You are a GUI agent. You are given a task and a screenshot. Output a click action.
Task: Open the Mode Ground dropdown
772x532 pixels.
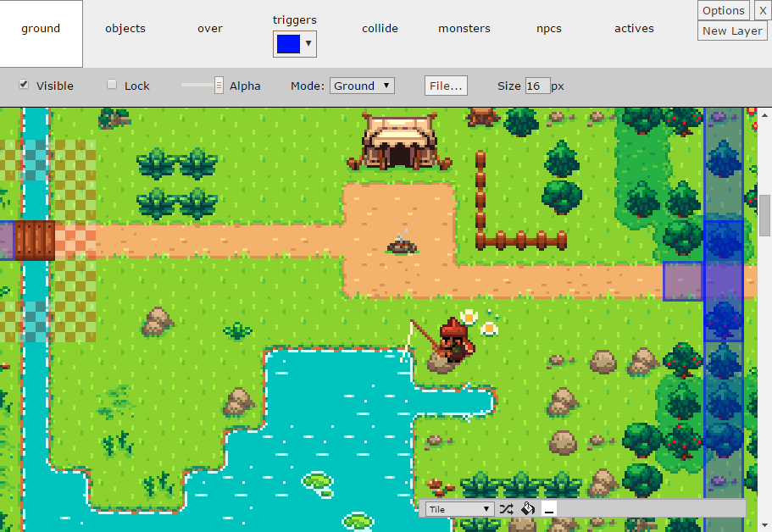[x=362, y=86]
